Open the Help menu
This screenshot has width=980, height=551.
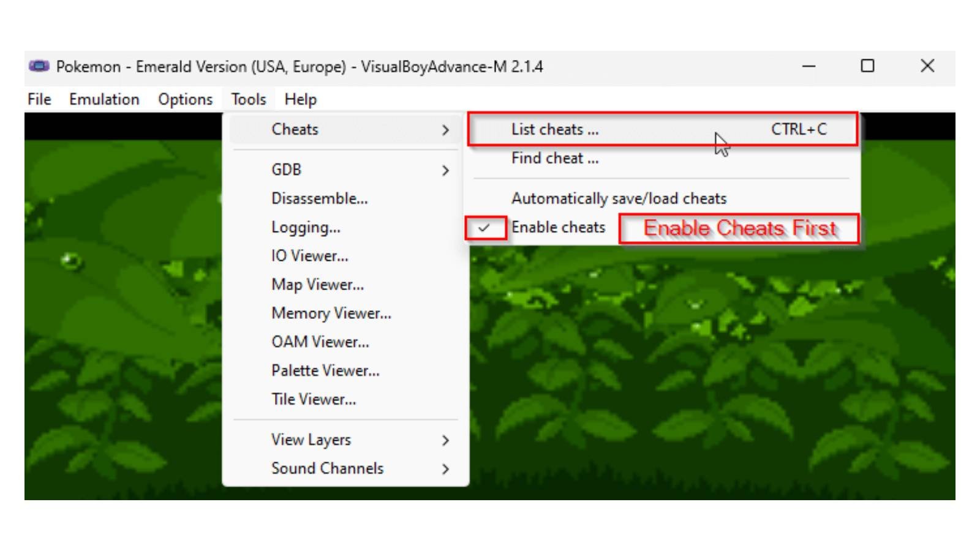300,99
